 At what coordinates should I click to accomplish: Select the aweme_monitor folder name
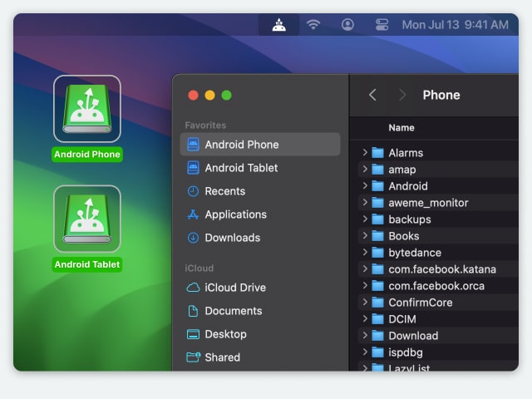pyautogui.click(x=429, y=203)
